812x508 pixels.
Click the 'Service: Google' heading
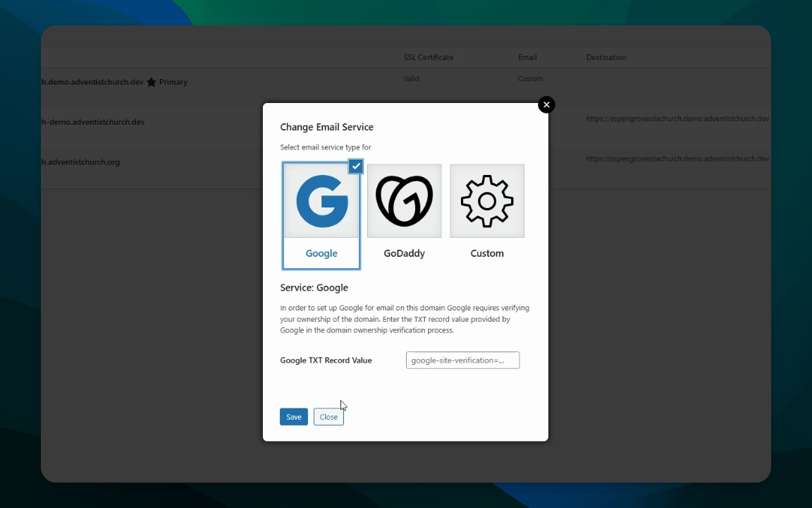314,288
